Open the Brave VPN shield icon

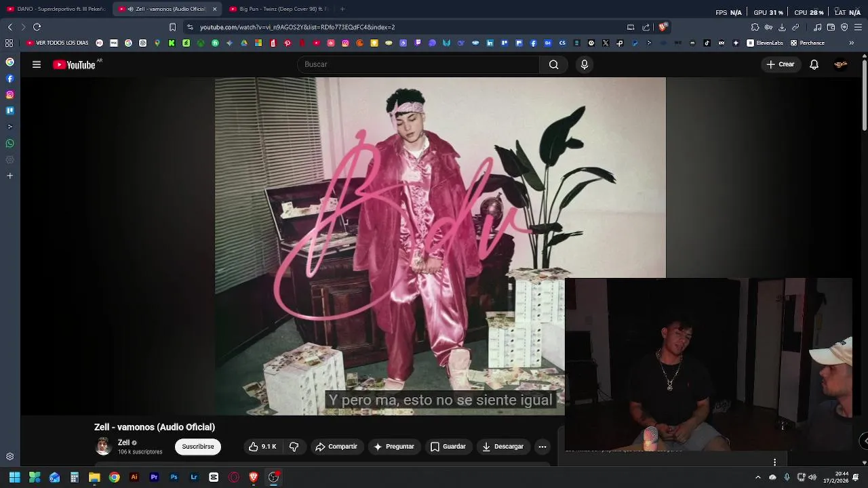click(x=844, y=27)
